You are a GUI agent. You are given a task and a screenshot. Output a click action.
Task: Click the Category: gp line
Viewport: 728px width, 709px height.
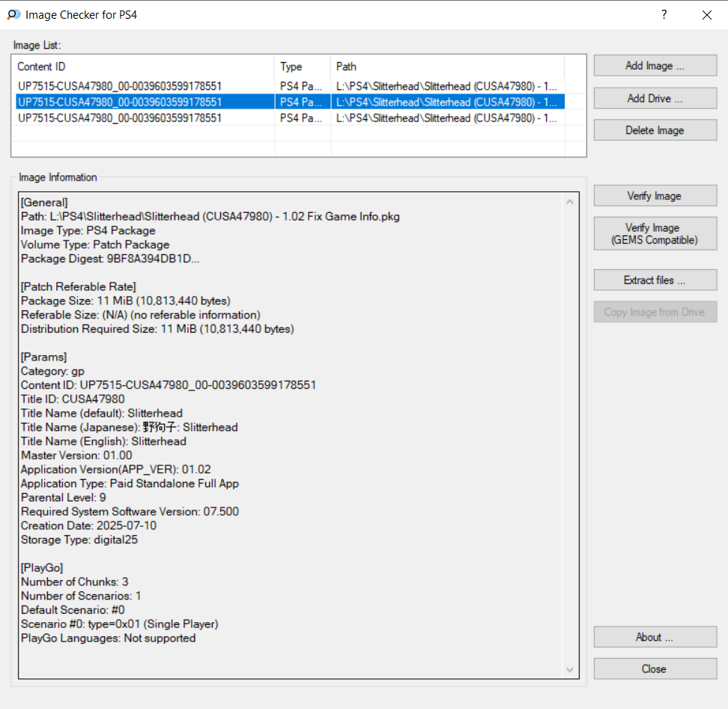click(52, 371)
